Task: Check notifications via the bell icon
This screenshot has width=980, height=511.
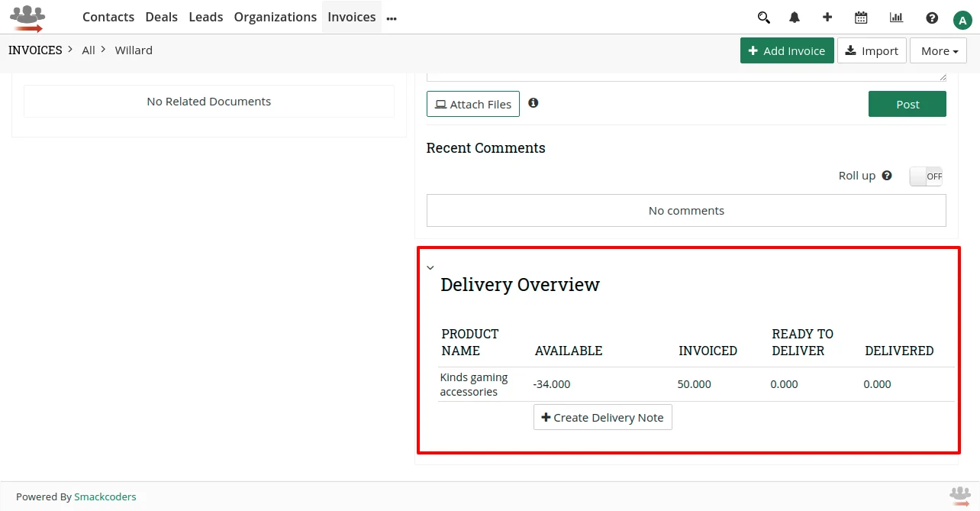Action: [794, 17]
